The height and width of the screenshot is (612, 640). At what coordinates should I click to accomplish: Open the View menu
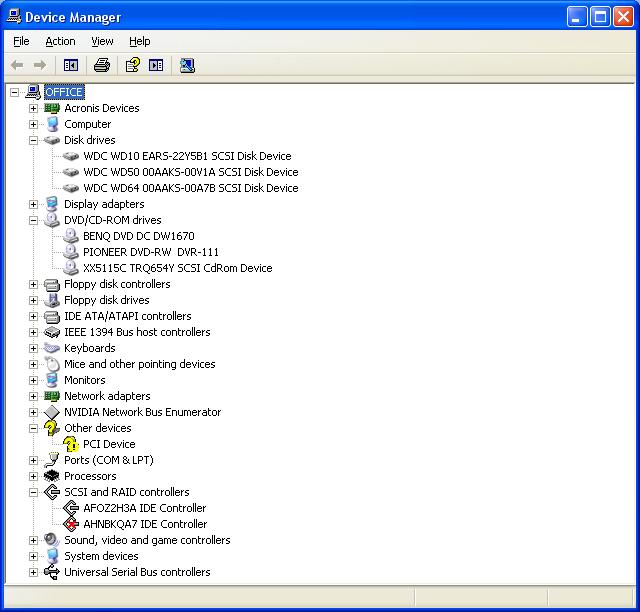tap(102, 41)
